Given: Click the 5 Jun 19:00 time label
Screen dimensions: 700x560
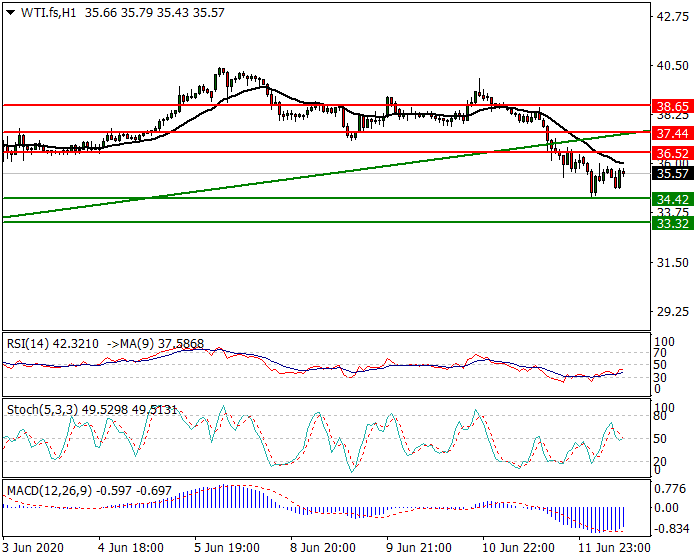Looking at the screenshot, I should [227, 547].
